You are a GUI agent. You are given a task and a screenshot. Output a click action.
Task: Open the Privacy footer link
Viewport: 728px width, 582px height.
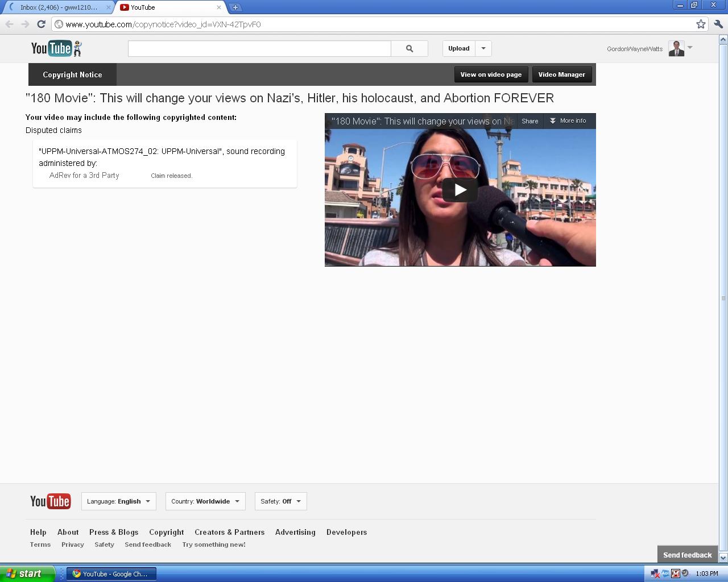click(73, 544)
